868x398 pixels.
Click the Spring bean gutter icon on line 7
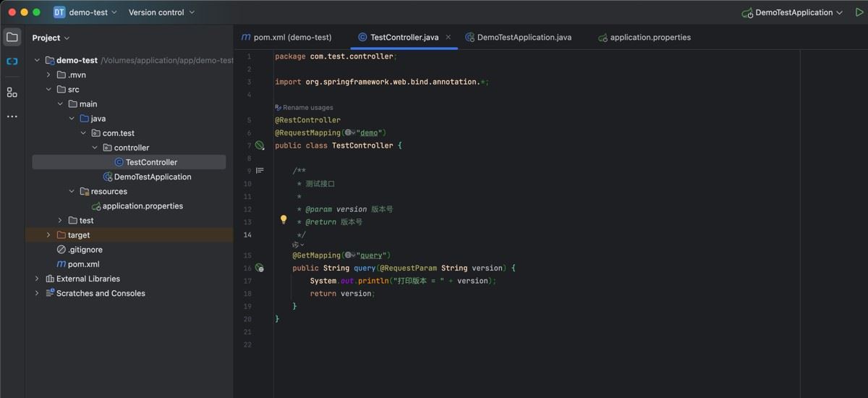(x=260, y=145)
